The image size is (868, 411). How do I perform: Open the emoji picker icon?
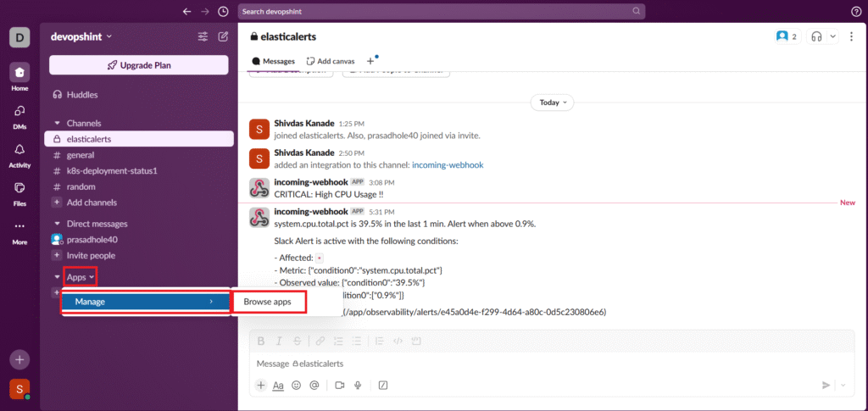[x=296, y=385]
